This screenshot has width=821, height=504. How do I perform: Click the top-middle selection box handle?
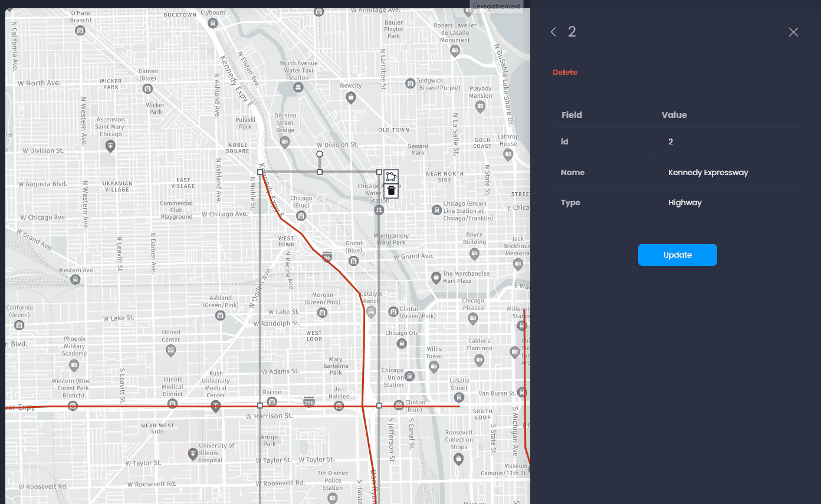tap(320, 172)
